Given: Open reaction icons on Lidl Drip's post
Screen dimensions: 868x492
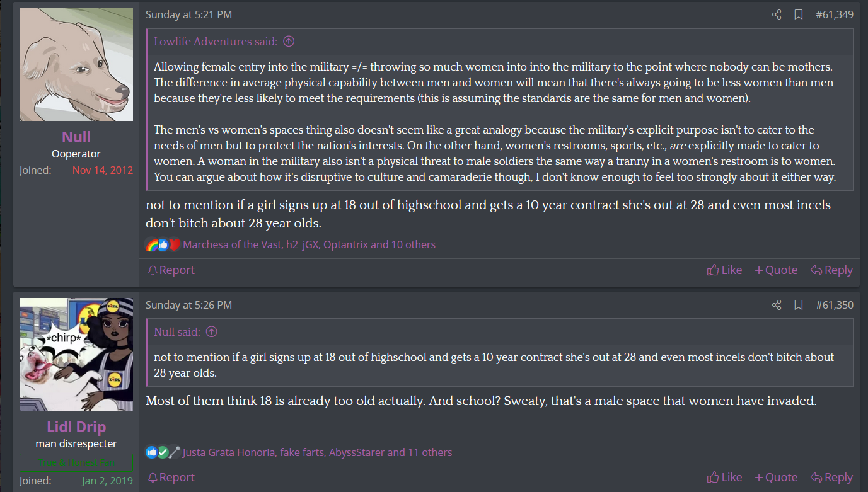Looking at the screenshot, I should click(163, 452).
